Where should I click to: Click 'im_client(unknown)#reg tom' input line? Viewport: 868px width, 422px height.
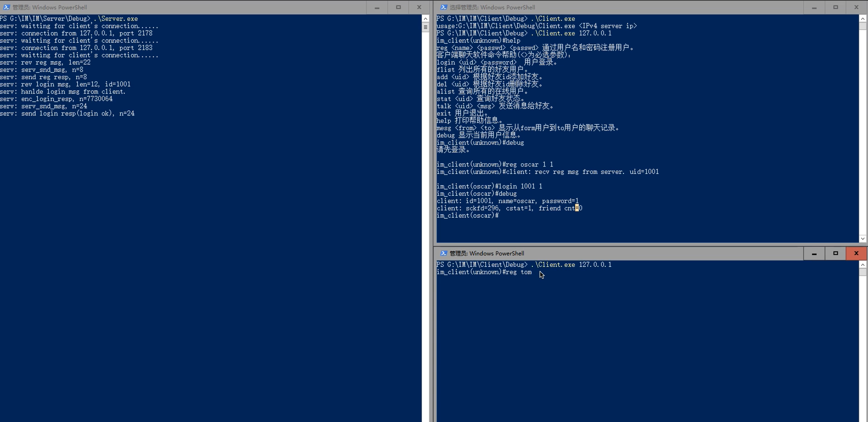[484, 272]
